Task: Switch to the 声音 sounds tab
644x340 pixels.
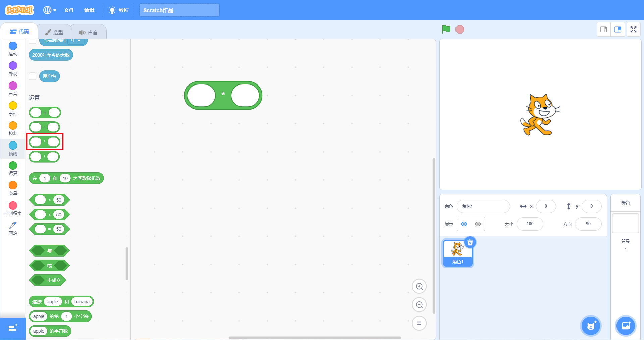Action: (x=89, y=32)
